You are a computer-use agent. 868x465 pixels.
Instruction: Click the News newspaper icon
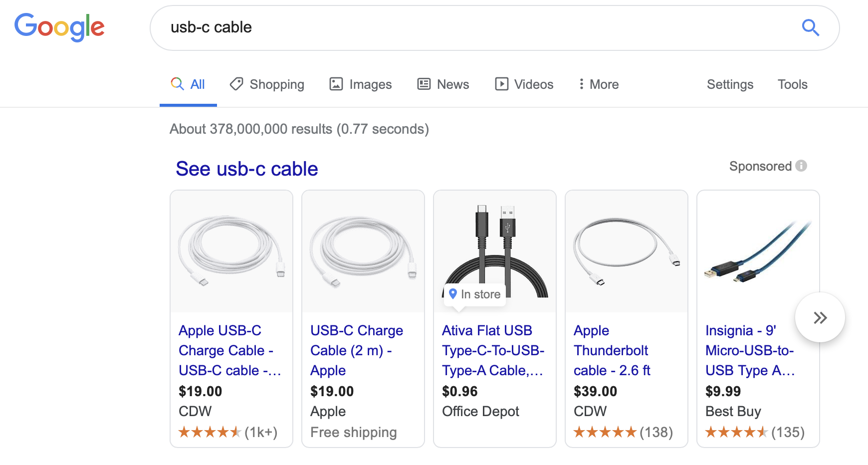click(423, 84)
